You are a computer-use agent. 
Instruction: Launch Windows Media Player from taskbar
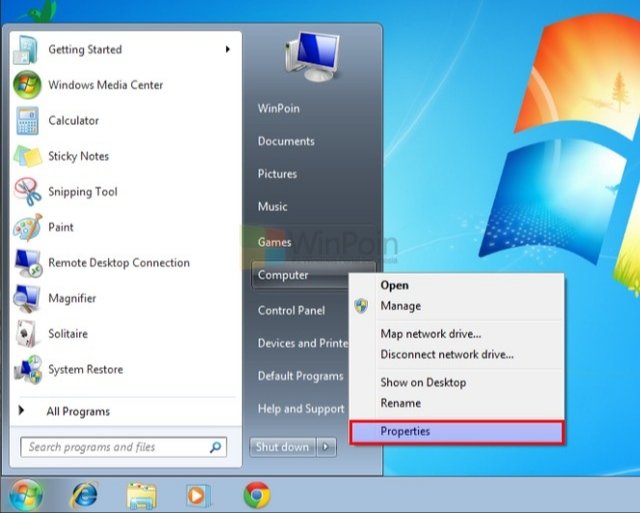(198, 495)
